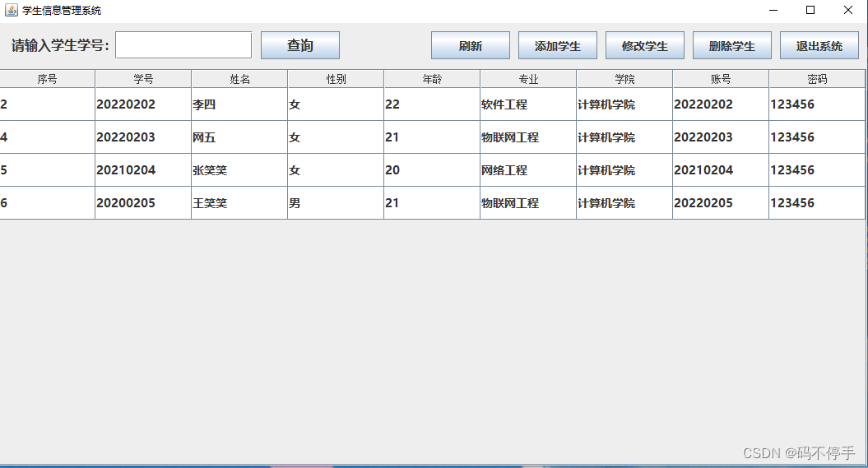
Task: Select the name cell 李四
Action: [x=239, y=104]
